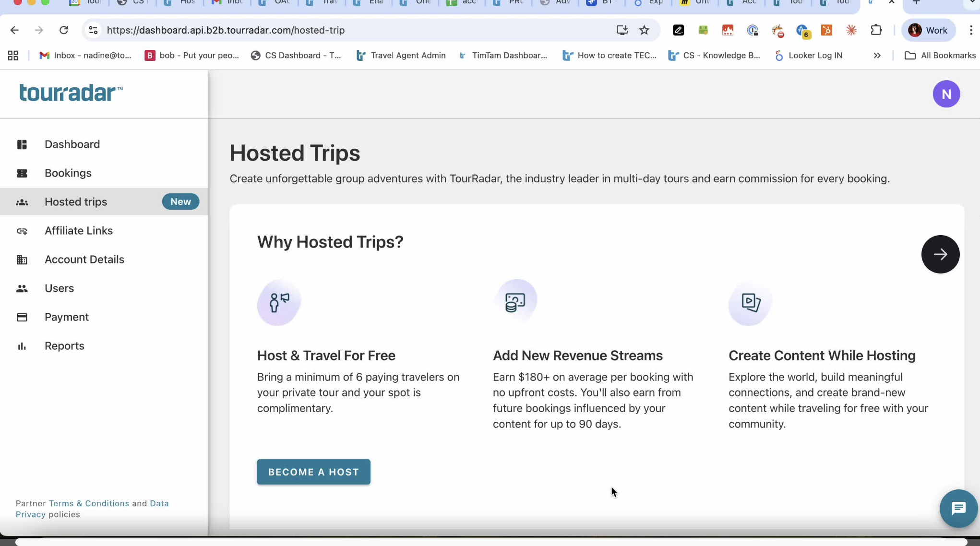The image size is (980, 546).
Task: Select the Affiliate Links icon
Action: (22, 231)
